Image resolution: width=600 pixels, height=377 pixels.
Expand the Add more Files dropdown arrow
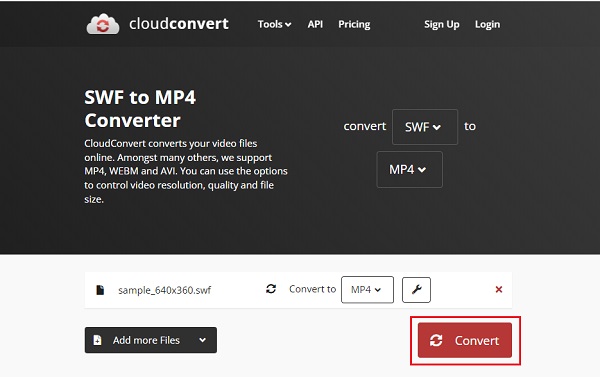point(202,340)
